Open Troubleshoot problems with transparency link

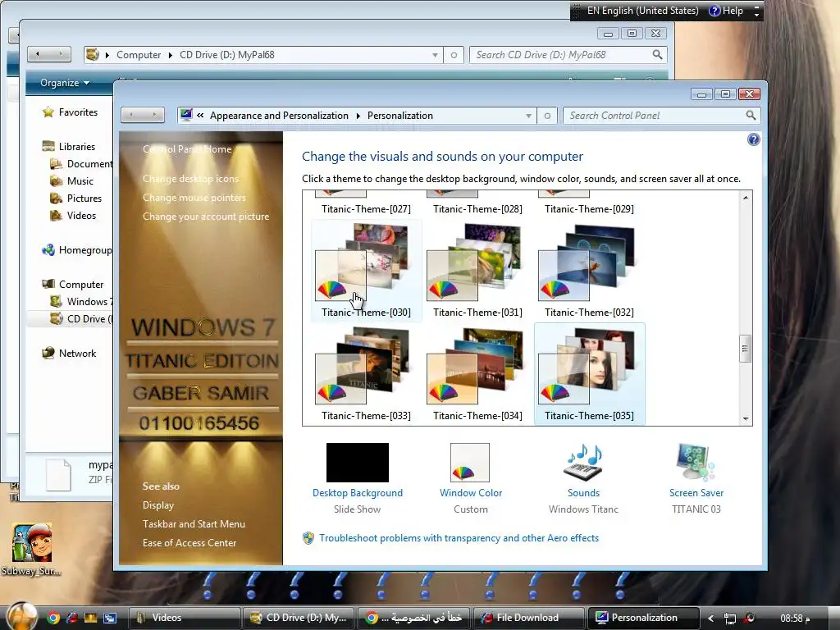[459, 538]
